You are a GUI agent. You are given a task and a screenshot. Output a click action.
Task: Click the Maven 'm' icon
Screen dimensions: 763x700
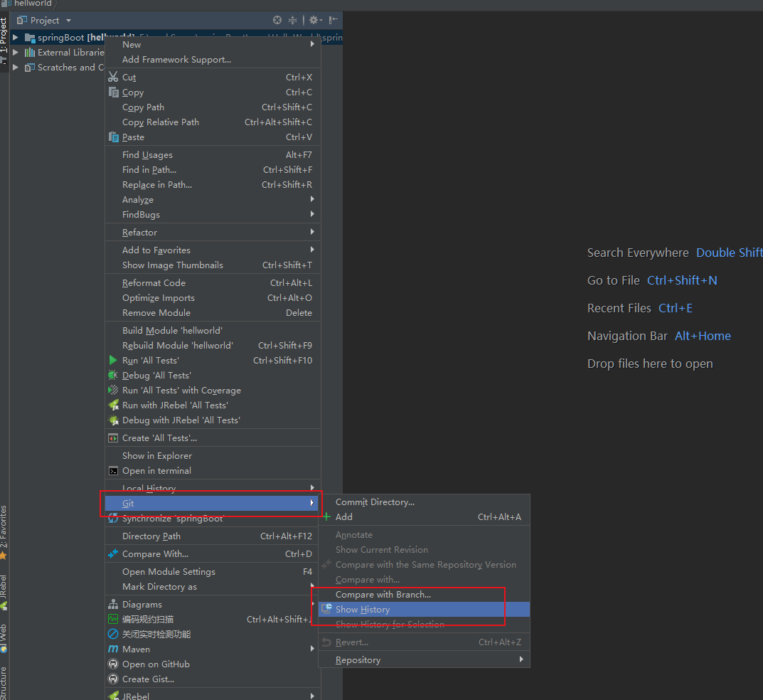tap(113, 649)
